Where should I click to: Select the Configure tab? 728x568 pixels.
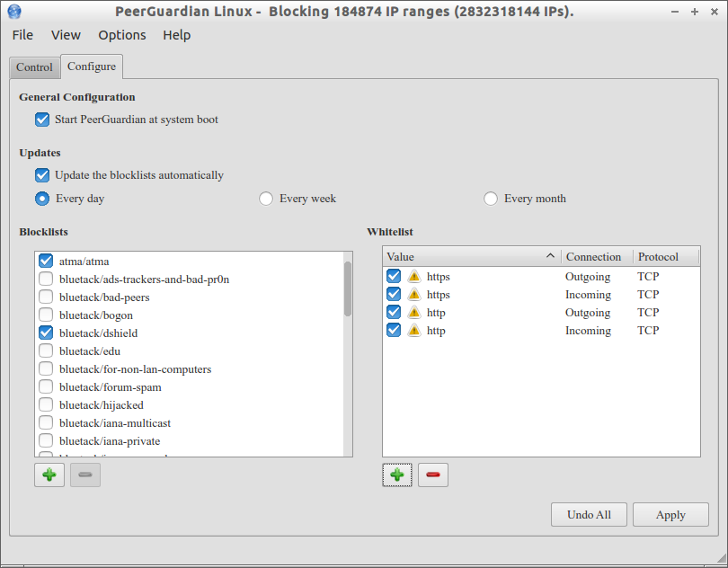pyautogui.click(x=92, y=67)
